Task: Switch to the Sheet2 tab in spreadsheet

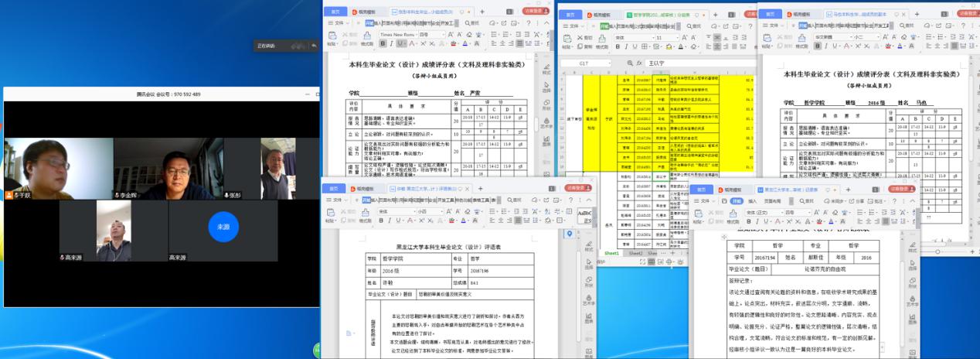Action: point(635,253)
